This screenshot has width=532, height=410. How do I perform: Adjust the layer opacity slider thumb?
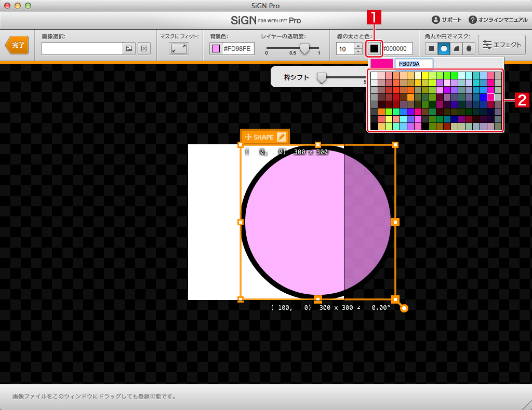pos(304,49)
